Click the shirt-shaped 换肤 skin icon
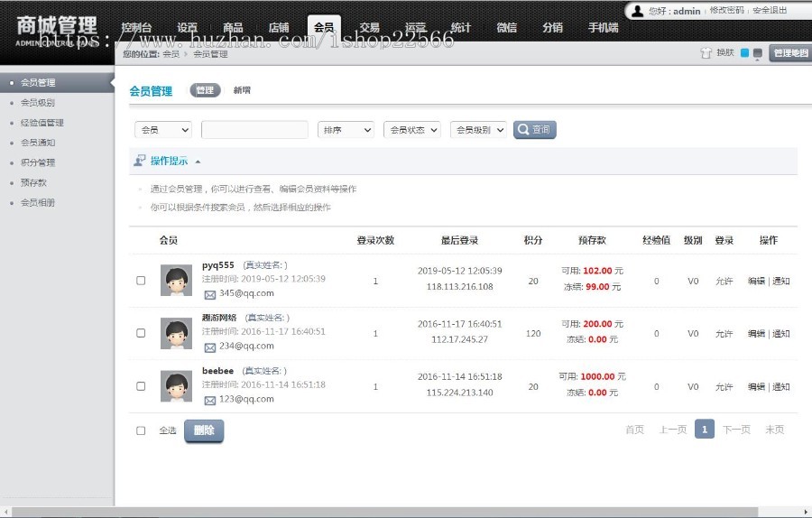812x518 pixels. [706, 53]
